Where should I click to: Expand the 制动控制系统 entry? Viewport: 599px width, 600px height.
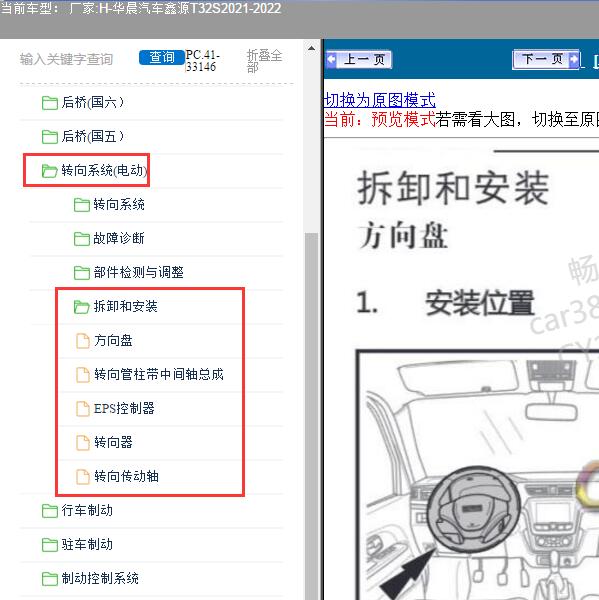click(100, 579)
